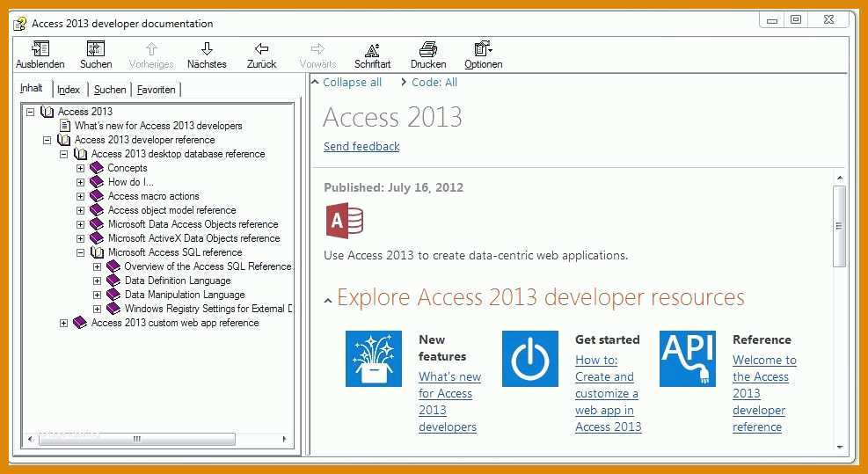This screenshot has height=474, width=868.
Task: Click the tree pane horizontal scrollbar thumb
Action: [x=136, y=439]
